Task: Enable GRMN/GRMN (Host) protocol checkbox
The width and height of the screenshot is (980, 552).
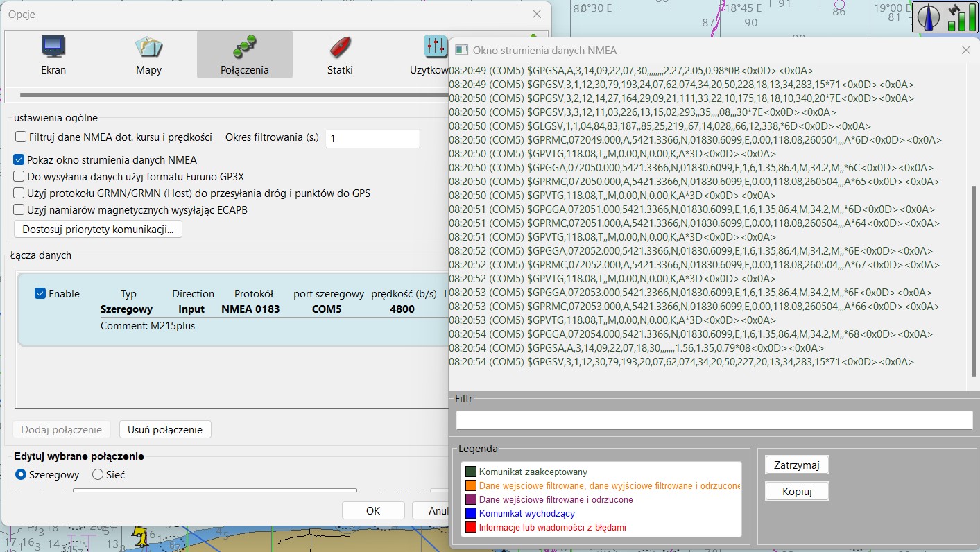Action: click(19, 193)
